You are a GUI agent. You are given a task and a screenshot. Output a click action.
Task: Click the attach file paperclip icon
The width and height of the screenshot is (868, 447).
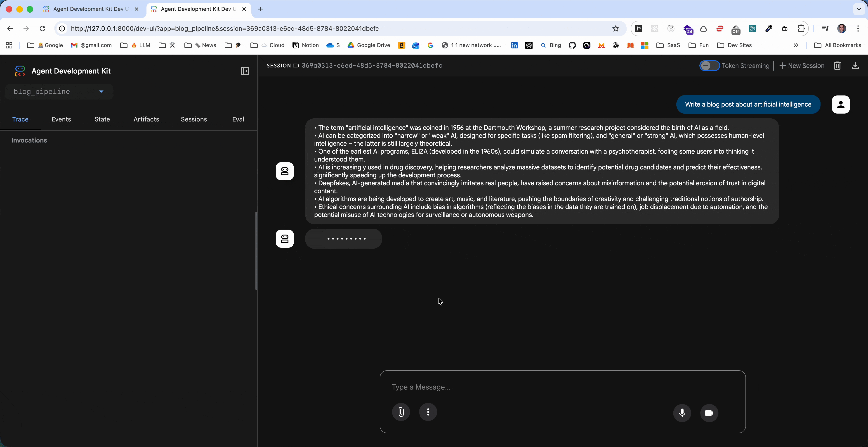[x=401, y=412]
